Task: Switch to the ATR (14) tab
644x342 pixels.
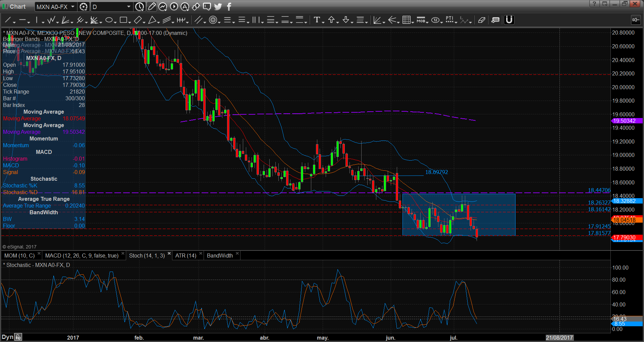Action: tap(186, 255)
